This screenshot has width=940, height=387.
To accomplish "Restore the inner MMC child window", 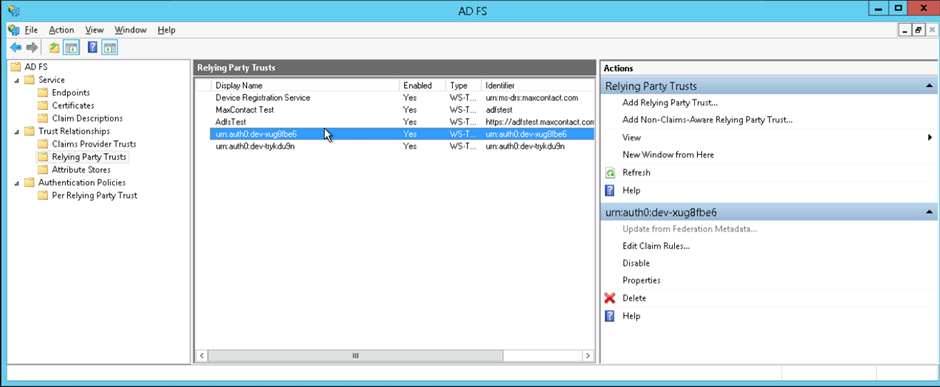I will [917, 30].
